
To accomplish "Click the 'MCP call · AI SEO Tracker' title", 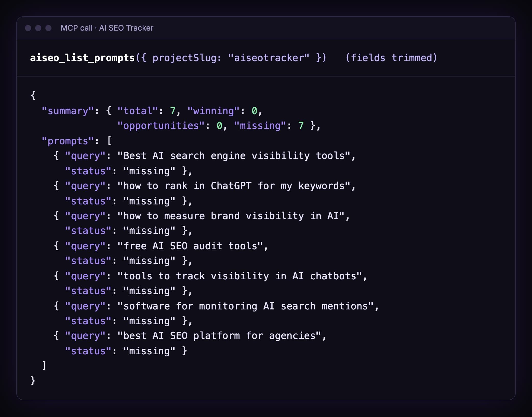I will coord(107,28).
